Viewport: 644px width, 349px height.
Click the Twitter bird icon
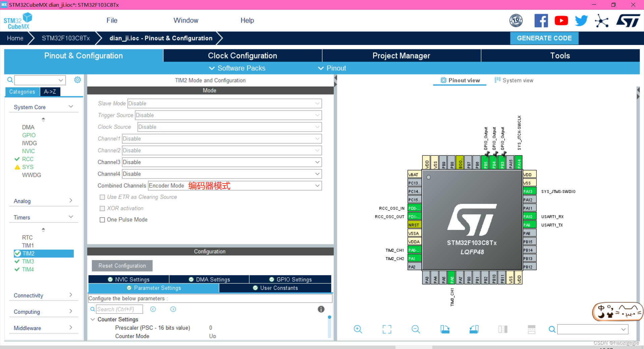581,21
